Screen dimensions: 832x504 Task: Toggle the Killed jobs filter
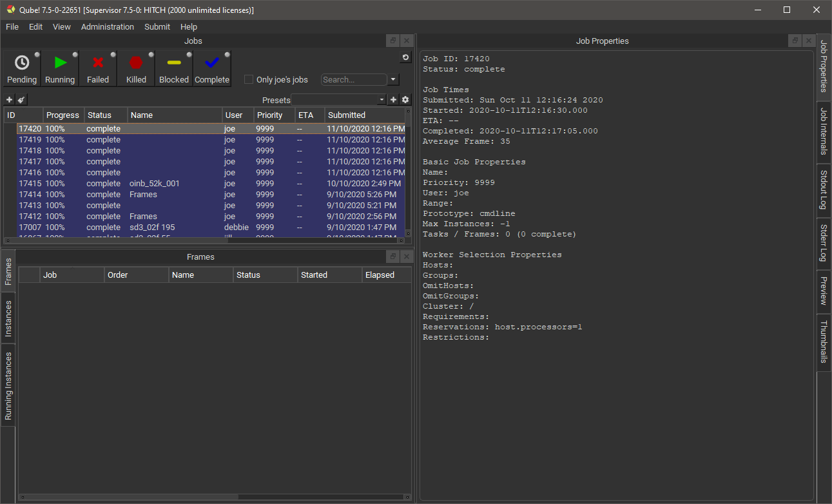tap(136, 68)
